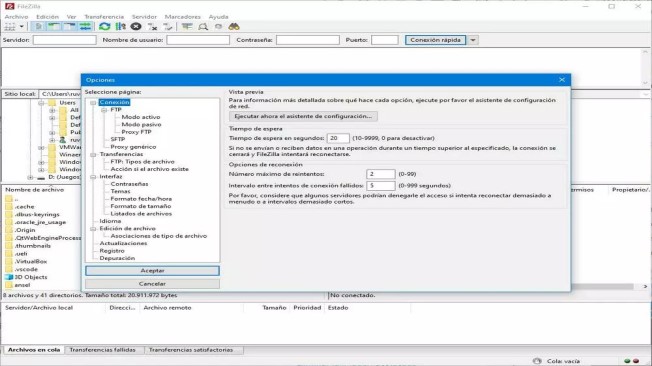This screenshot has width=652, height=366.
Task: Toggle the transfer queue view icon
Action: click(85, 27)
